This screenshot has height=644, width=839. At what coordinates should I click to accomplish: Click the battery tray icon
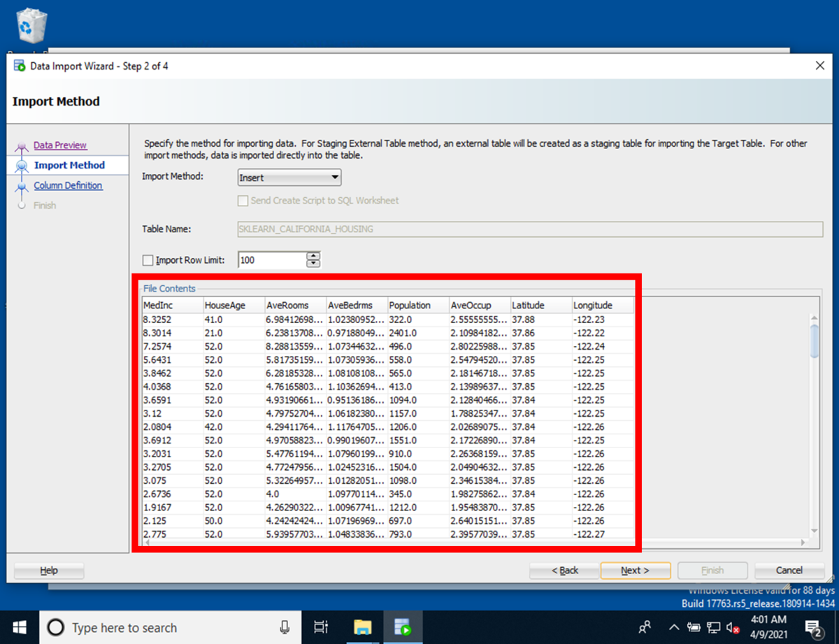(x=694, y=627)
